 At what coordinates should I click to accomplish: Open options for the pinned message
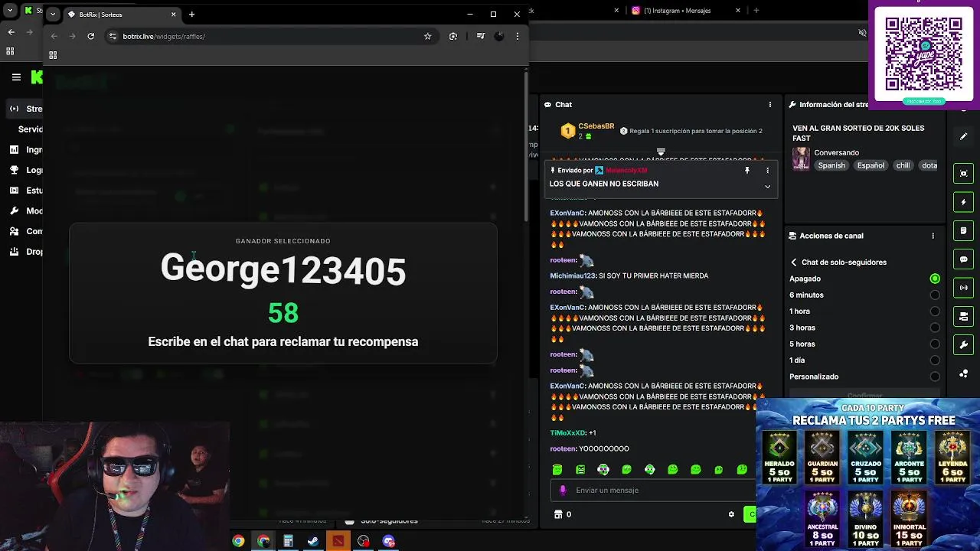point(767,171)
